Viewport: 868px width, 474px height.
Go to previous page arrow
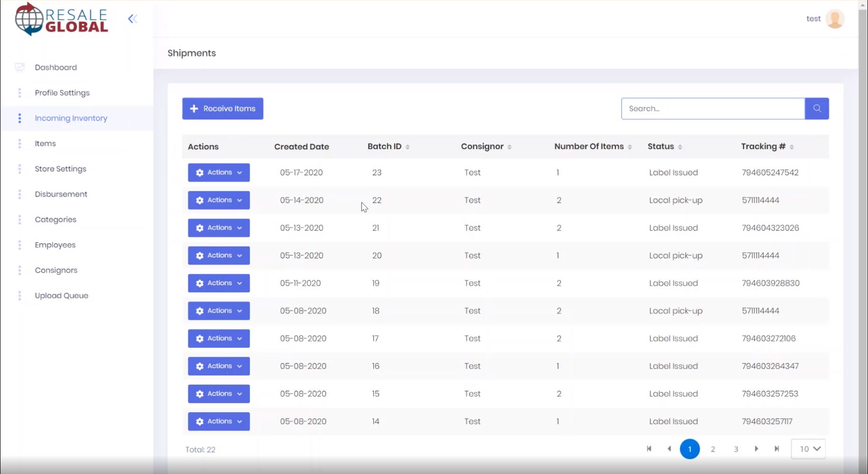click(669, 449)
